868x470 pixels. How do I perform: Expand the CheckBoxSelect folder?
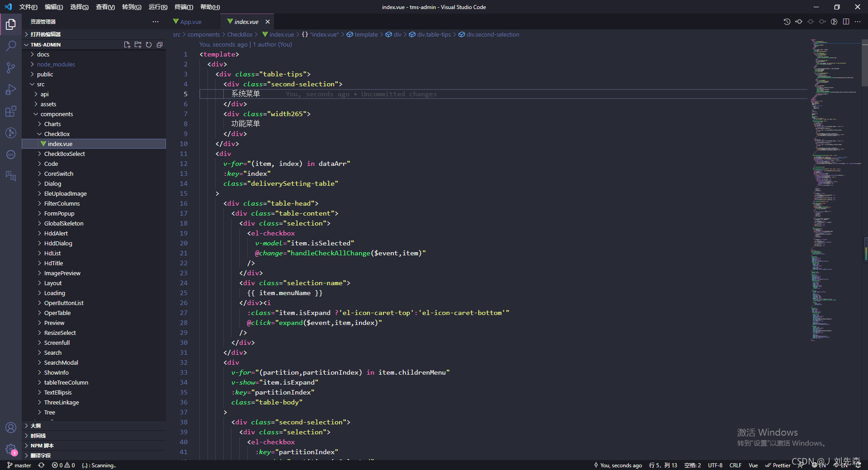[94, 154]
